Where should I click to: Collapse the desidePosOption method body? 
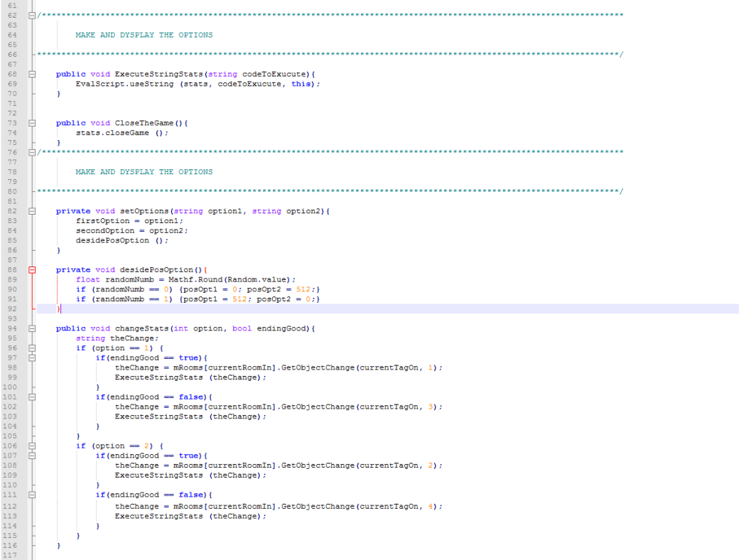pyautogui.click(x=32, y=269)
